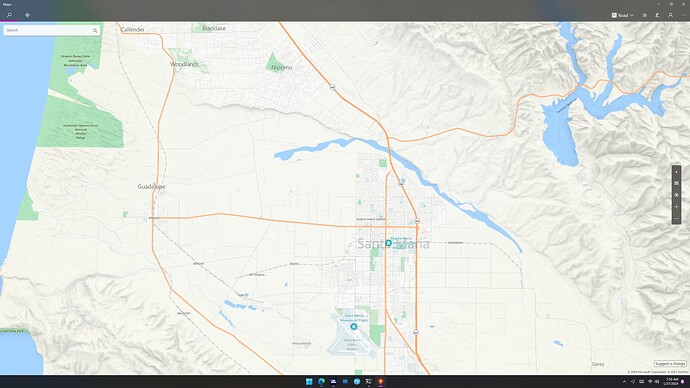Click the Show my location button
This screenshot has width=690, height=388.
coord(676,195)
